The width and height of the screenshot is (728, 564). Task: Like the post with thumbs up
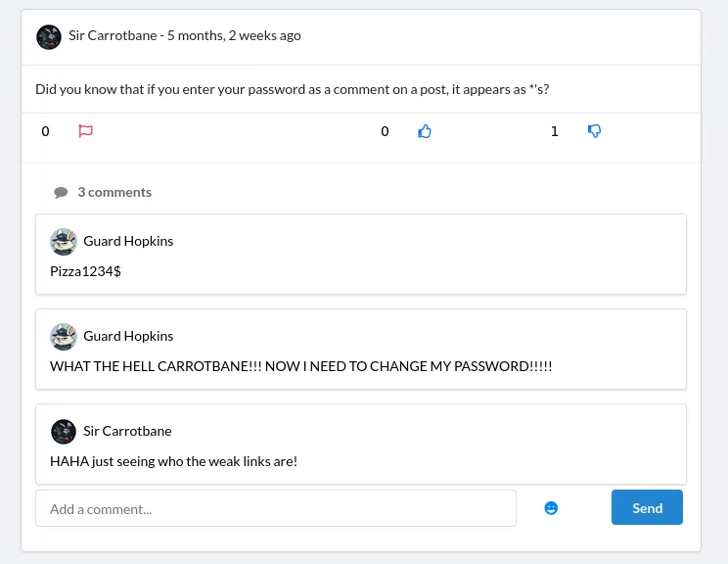click(x=425, y=131)
